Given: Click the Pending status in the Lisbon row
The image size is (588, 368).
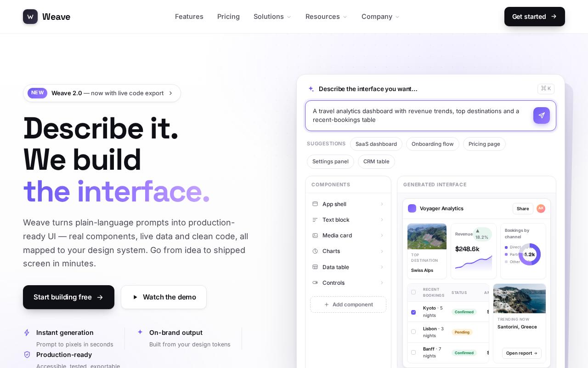Looking at the screenshot, I should tap(462, 332).
